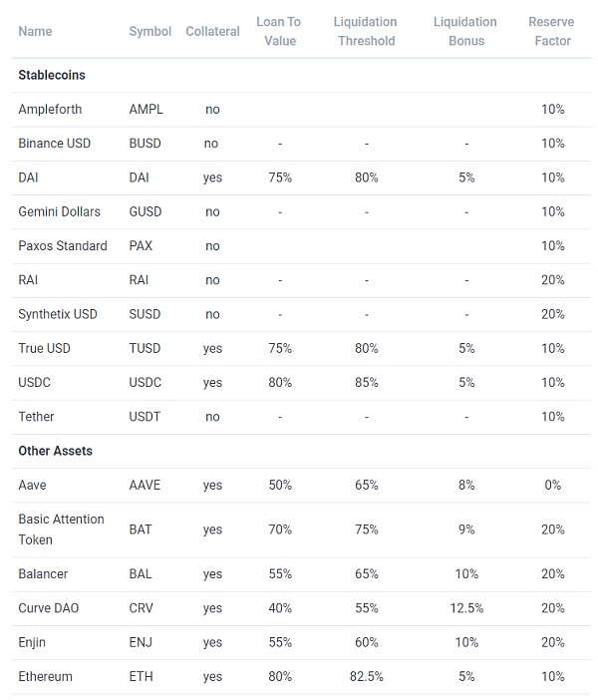Click the Name column header

[x=35, y=31]
